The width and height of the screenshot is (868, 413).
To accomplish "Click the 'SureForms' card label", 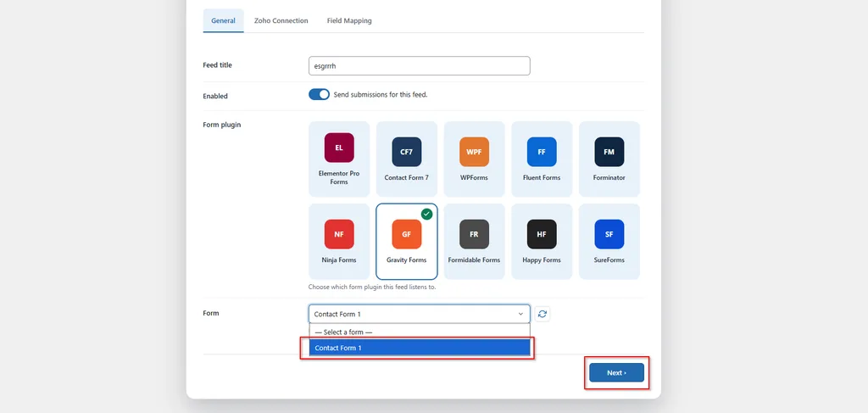I will tap(609, 260).
